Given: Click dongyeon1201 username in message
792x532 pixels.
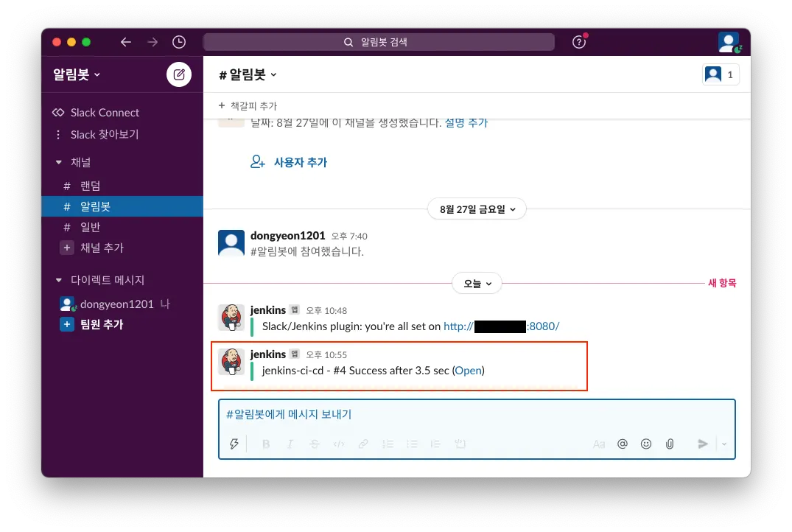Looking at the screenshot, I should (x=288, y=236).
